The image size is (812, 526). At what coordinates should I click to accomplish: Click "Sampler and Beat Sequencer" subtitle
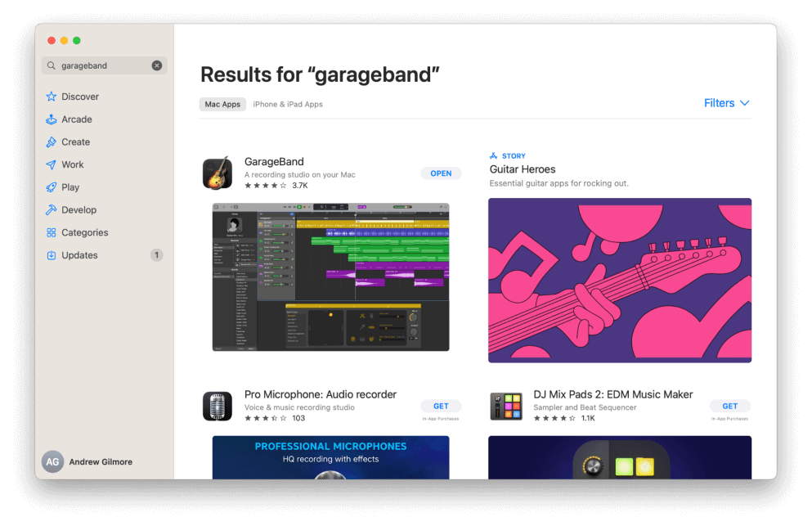click(585, 407)
